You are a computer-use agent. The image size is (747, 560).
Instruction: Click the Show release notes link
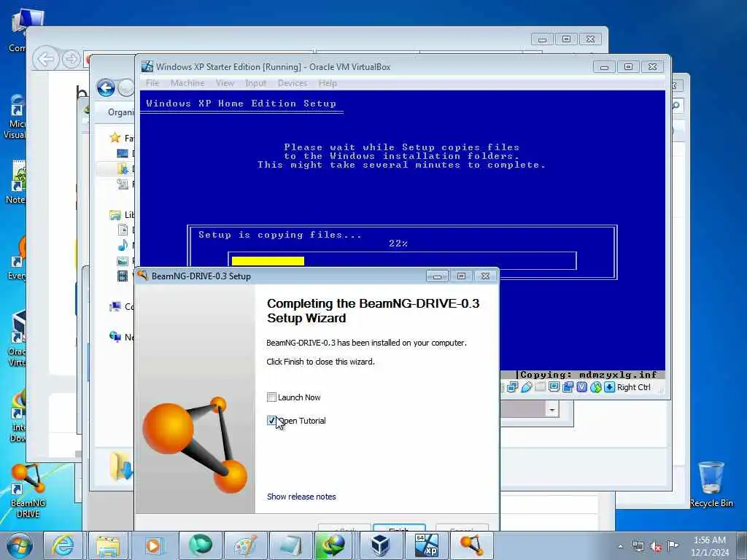301,496
